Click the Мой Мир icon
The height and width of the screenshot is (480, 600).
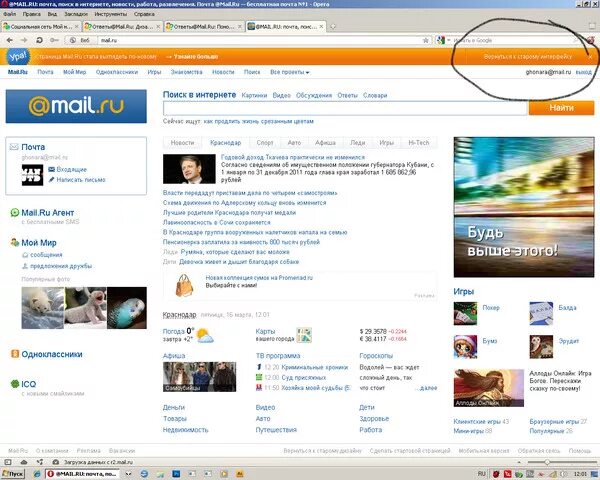click(15, 242)
